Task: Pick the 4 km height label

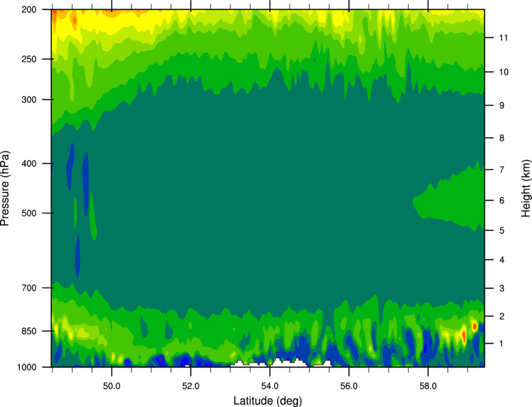Action: [502, 260]
